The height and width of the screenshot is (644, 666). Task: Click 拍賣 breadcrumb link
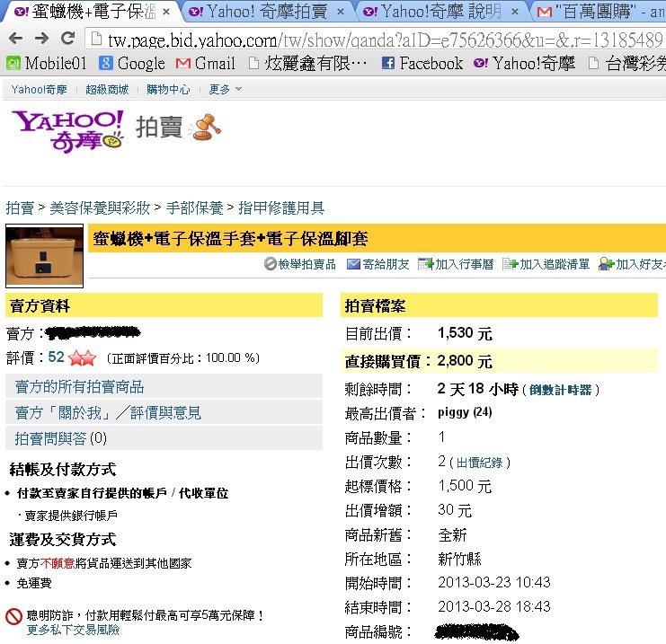pos(20,208)
